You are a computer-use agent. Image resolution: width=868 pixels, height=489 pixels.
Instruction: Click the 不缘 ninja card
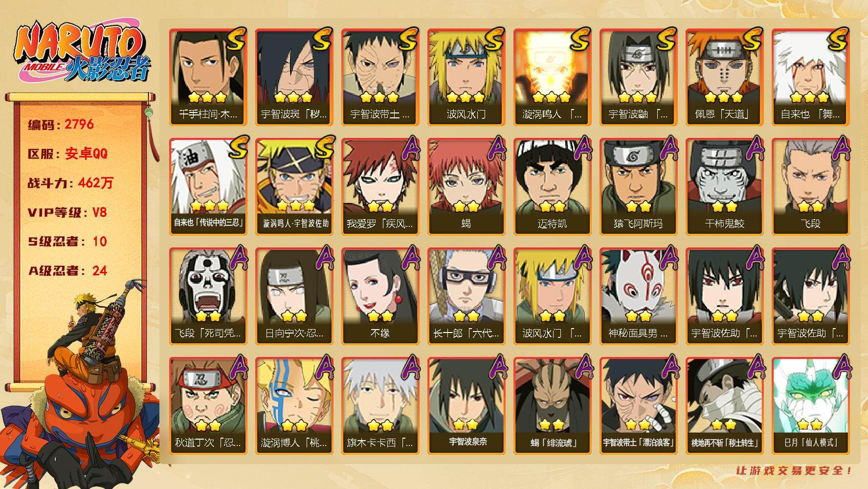tap(380, 296)
